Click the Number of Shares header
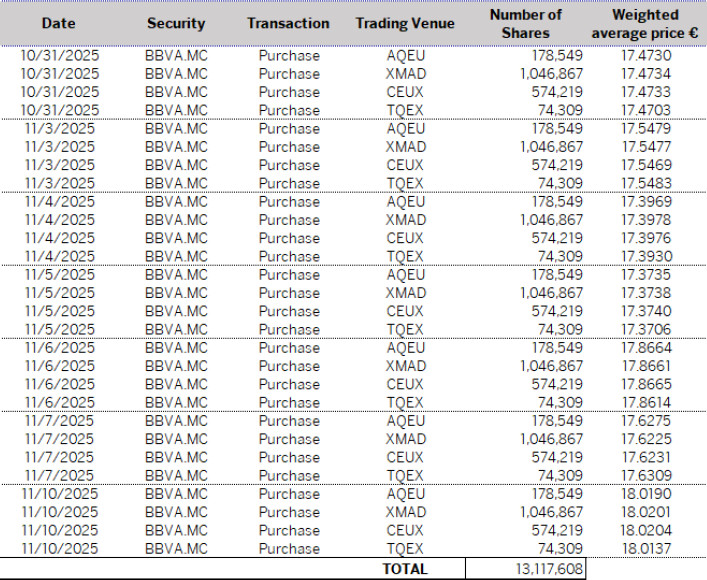Viewport: 707px width, 580px height. (525, 23)
